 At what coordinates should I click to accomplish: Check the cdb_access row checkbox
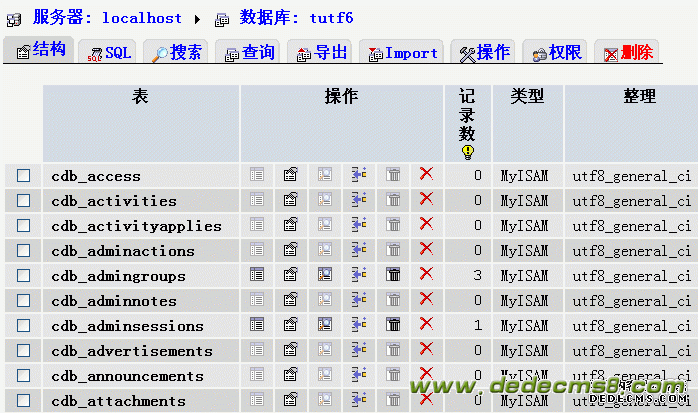click(x=24, y=176)
